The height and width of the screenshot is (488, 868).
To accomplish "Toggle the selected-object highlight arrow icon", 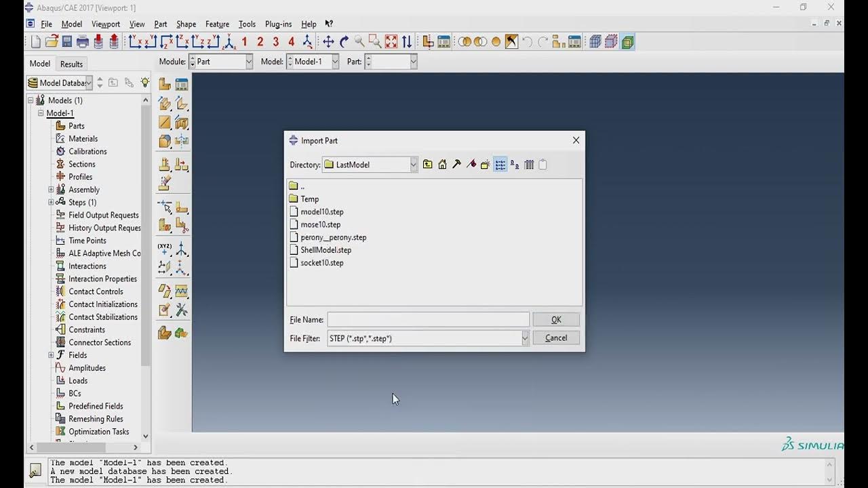I will [x=512, y=42].
